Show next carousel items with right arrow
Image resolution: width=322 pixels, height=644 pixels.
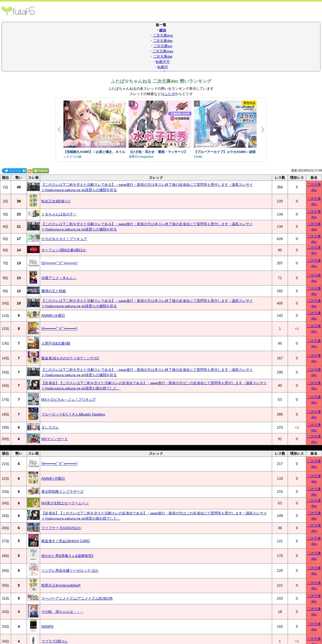[263, 130]
